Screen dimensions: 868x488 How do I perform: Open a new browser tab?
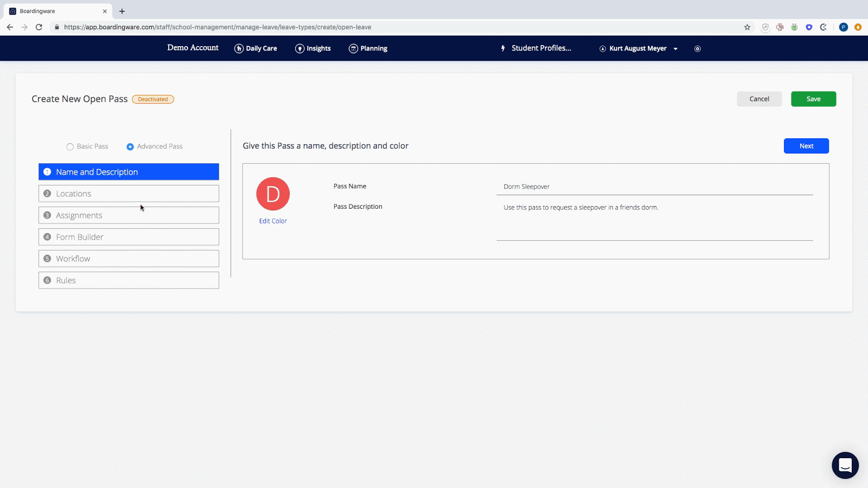122,11
